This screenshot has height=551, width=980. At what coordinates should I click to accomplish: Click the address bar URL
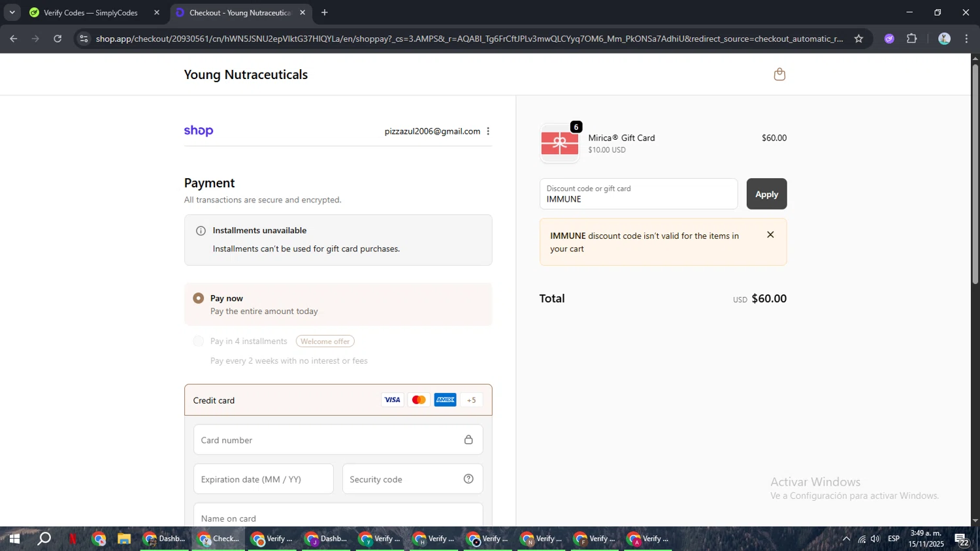click(x=469, y=39)
